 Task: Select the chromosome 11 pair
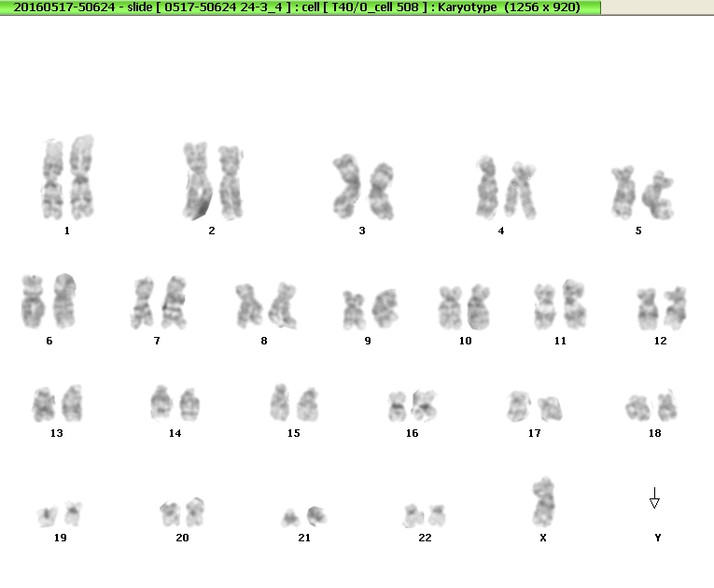coord(560,304)
